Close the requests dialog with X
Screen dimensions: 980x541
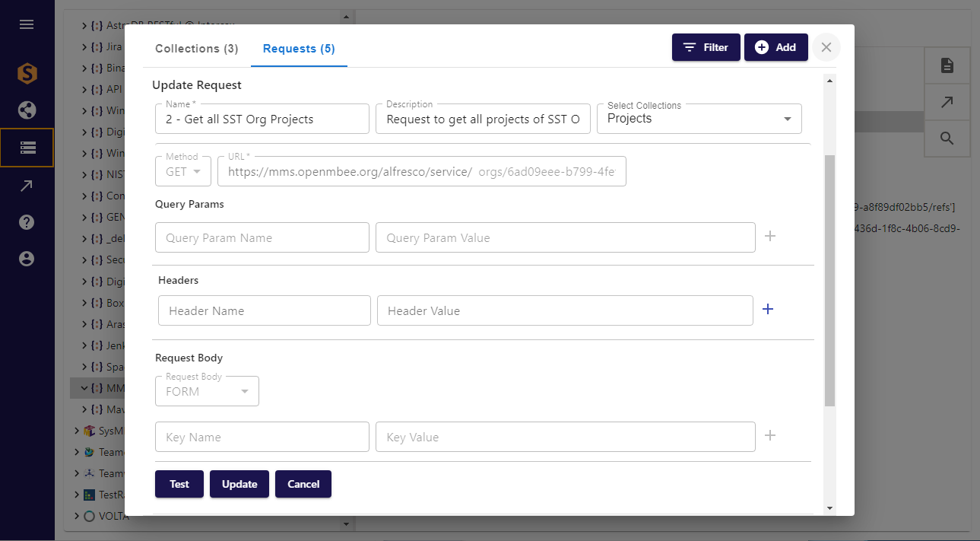826,47
